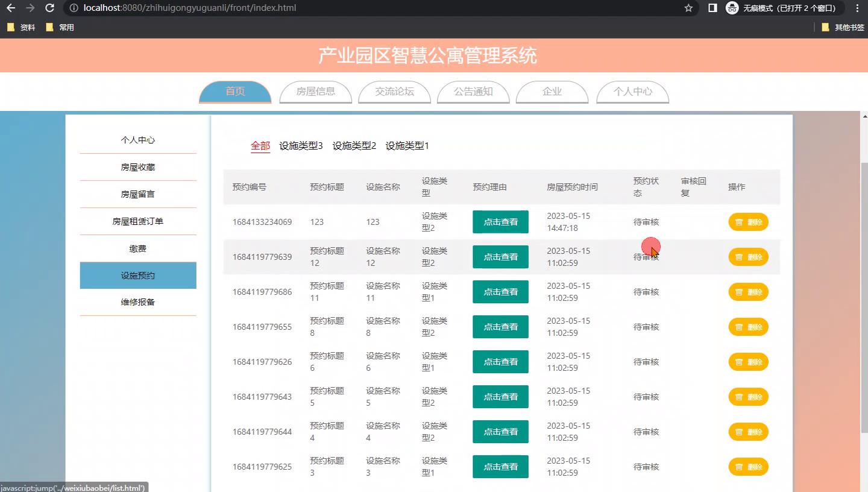The image size is (868, 492).
Task: Delete booking 1684119779626 with 删除 button
Action: [748, 362]
